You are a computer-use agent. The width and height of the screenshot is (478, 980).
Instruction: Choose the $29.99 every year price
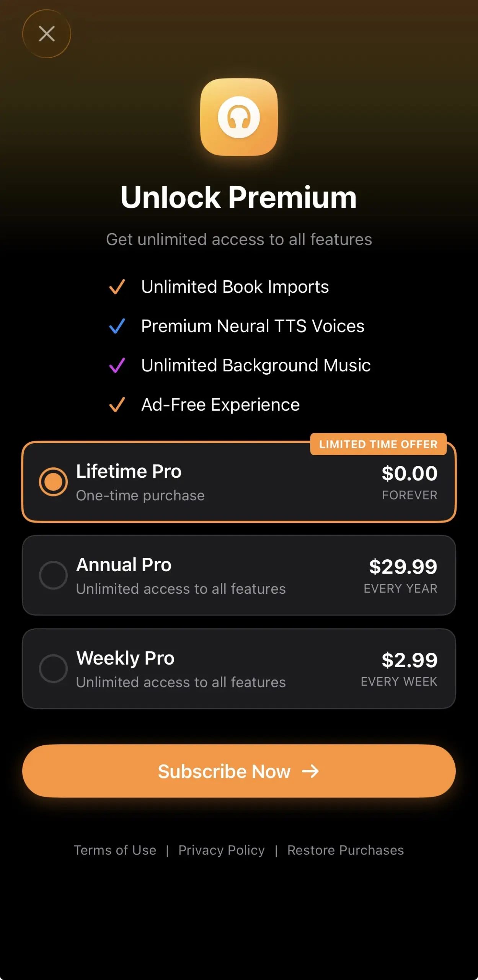(403, 567)
